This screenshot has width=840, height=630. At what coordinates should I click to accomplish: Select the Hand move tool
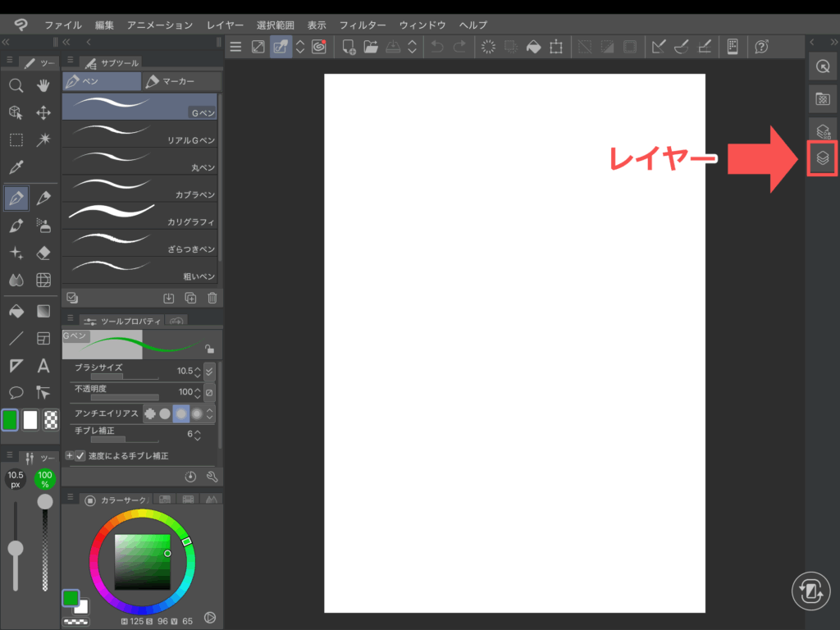click(x=44, y=86)
